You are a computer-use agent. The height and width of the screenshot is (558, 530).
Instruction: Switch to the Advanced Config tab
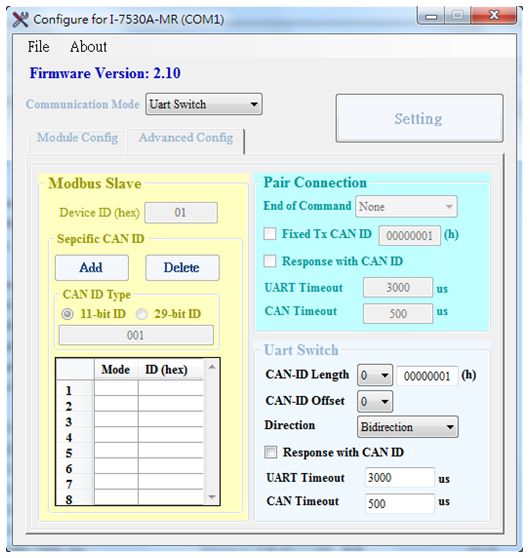(186, 138)
